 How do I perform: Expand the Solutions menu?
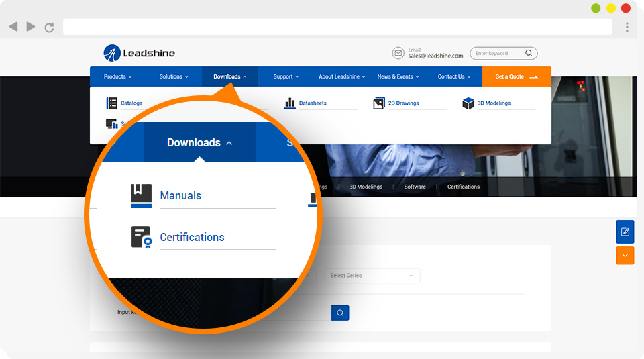coord(174,76)
